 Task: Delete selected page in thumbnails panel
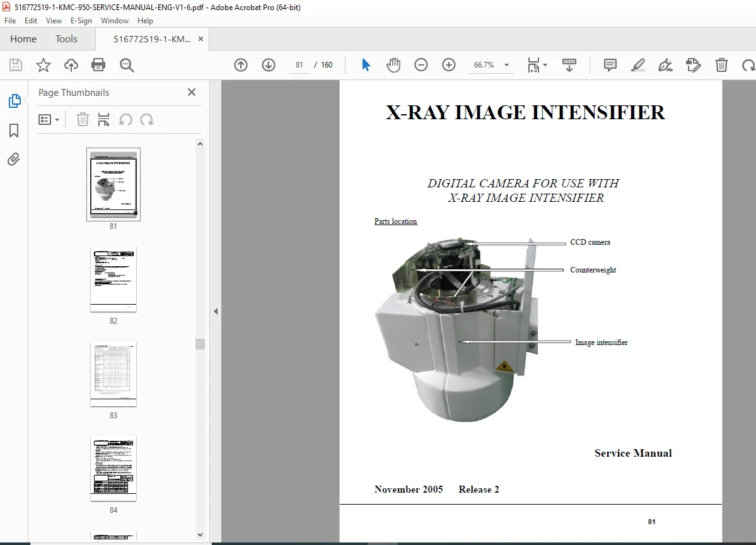83,119
